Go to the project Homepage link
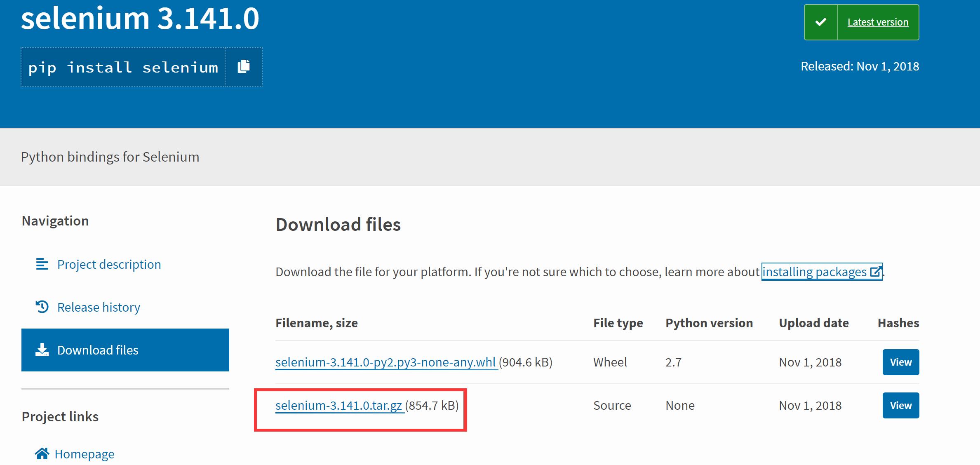 84,454
